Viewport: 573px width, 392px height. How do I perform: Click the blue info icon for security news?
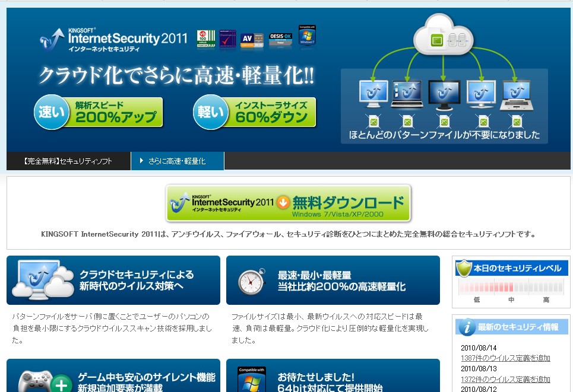[x=467, y=327]
